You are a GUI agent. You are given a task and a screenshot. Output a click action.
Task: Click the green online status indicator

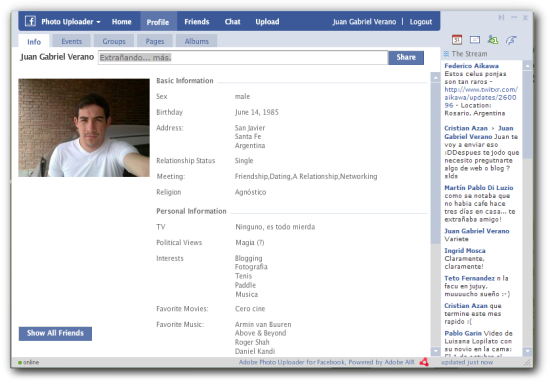point(20,362)
